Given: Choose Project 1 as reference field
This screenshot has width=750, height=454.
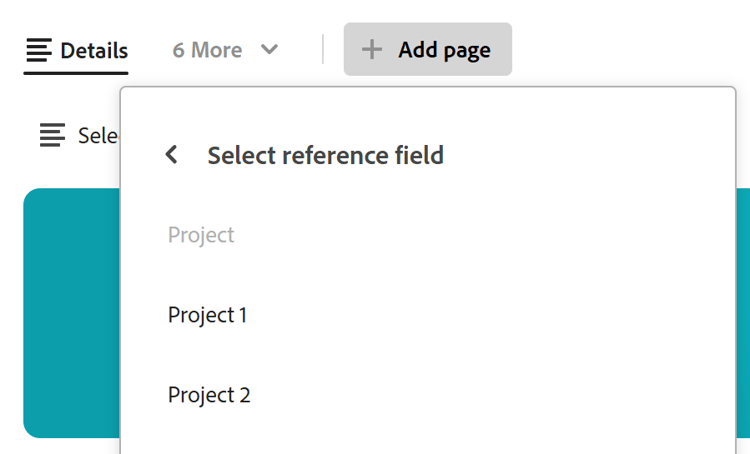Looking at the screenshot, I should tap(428, 315).
